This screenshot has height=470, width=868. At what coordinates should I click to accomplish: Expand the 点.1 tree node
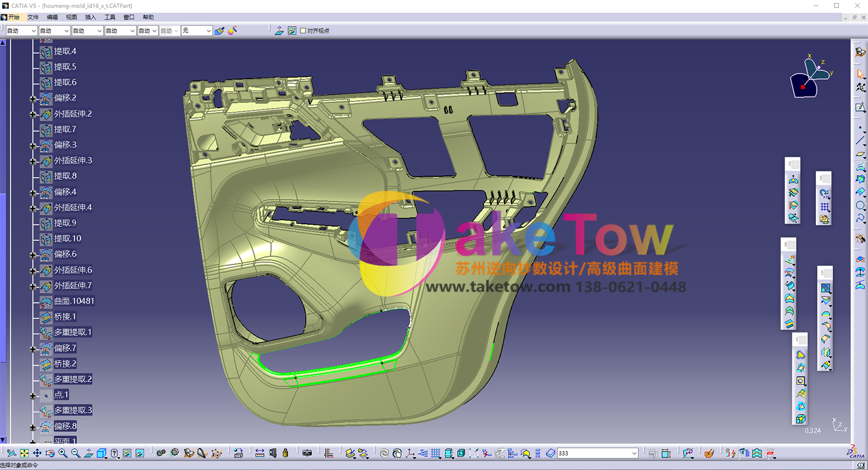click(x=33, y=396)
